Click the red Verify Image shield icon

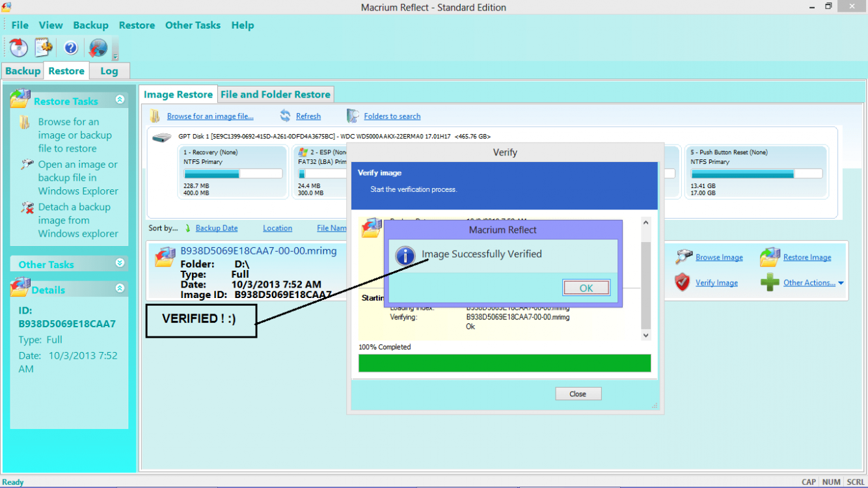pyautogui.click(x=682, y=282)
